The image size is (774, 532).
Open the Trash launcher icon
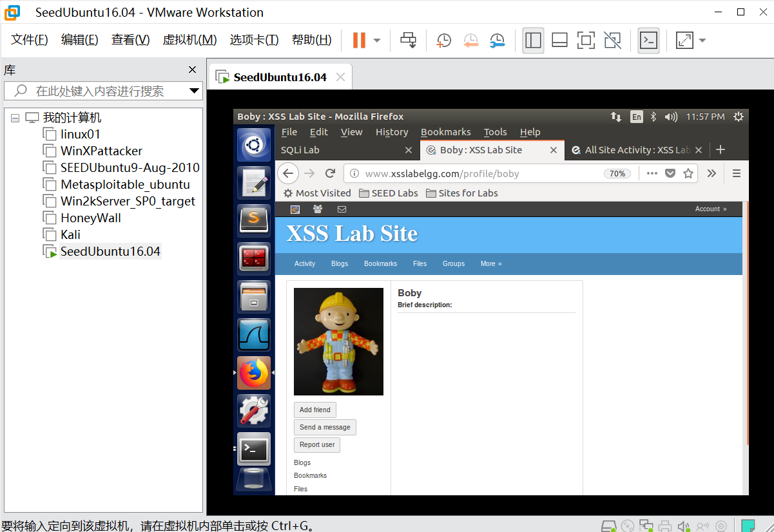[254, 481]
